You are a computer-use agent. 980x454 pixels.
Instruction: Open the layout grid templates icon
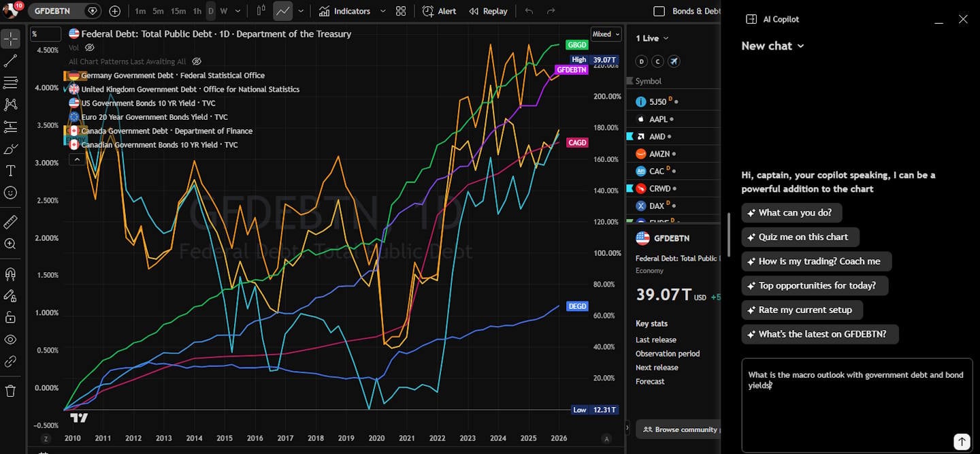click(x=401, y=11)
